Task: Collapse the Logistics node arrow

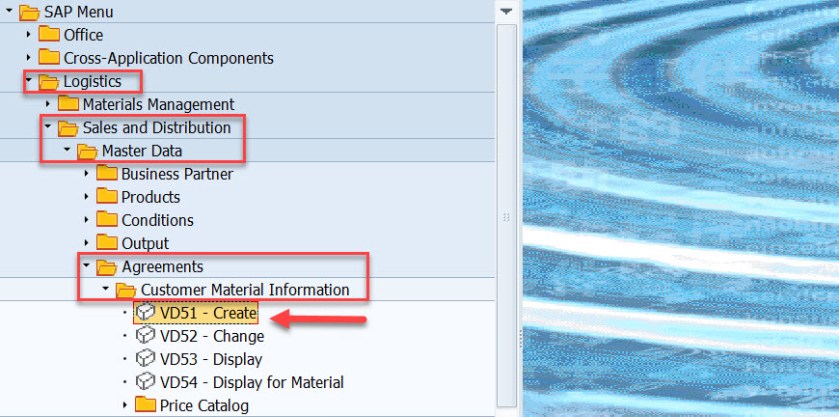Action: (x=28, y=81)
